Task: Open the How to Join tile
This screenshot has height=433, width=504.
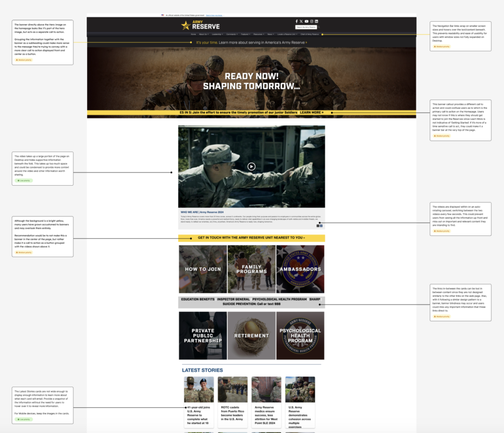Action: (x=203, y=269)
